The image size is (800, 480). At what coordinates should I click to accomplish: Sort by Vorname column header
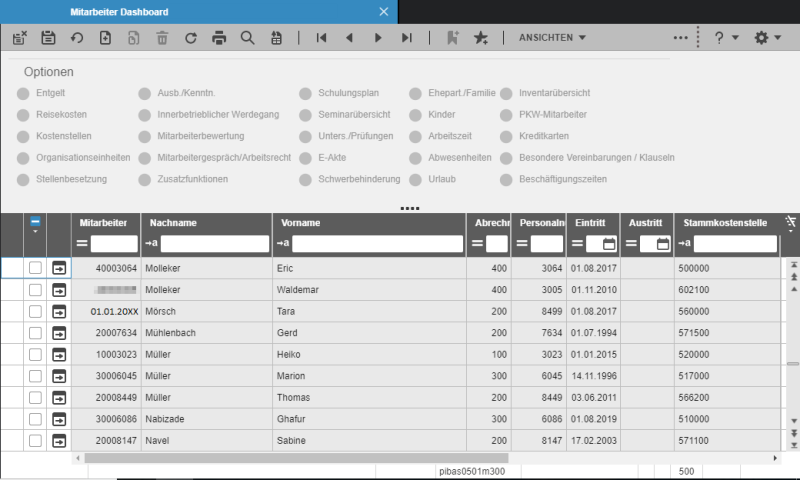tap(301, 223)
